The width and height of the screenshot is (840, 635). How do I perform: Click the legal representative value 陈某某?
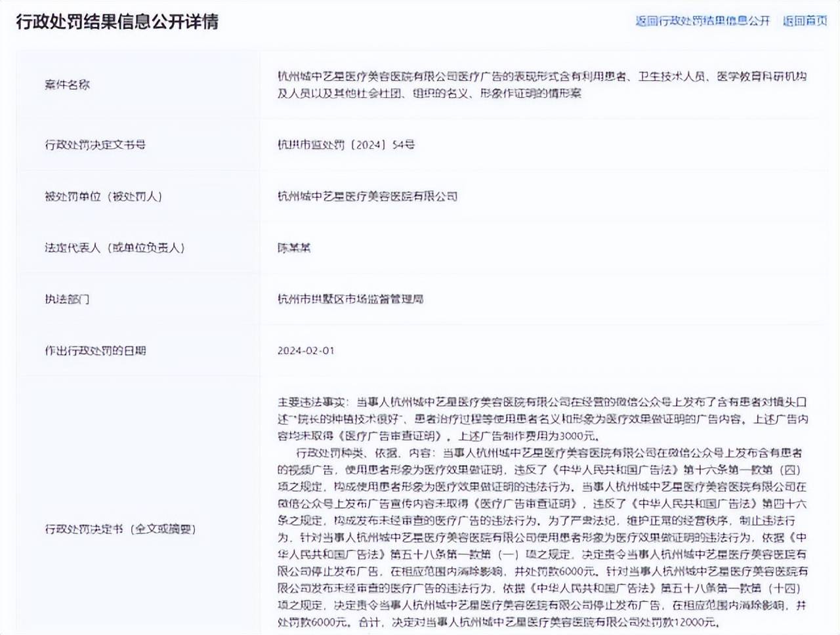294,247
